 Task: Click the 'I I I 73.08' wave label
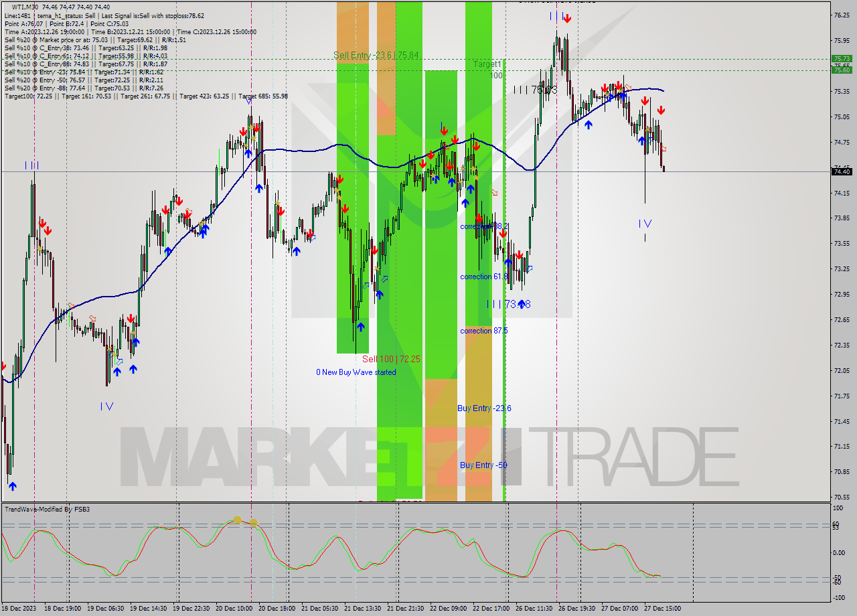point(509,304)
